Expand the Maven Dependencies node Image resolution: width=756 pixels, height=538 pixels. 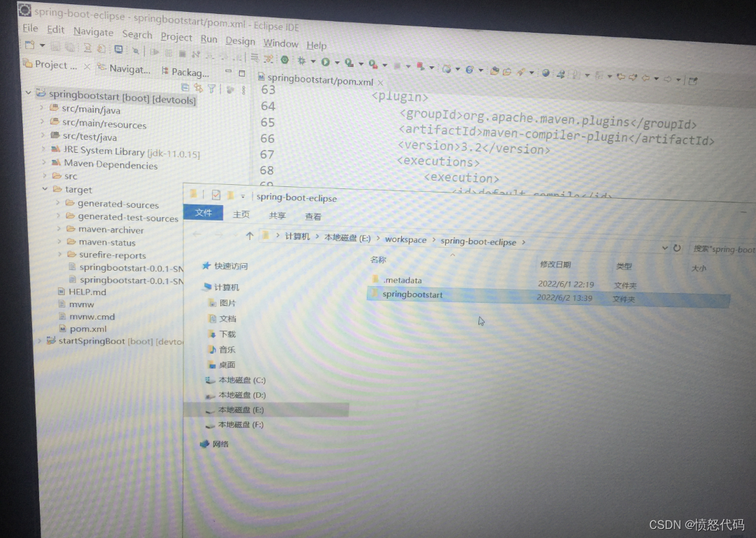pyautogui.click(x=44, y=162)
